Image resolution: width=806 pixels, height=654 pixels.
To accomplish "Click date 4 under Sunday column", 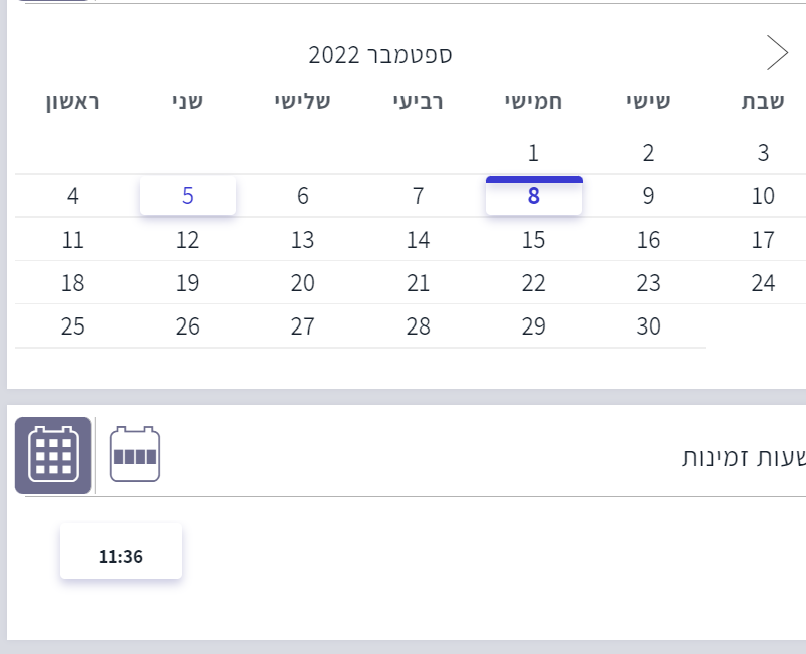I will tap(73, 196).
